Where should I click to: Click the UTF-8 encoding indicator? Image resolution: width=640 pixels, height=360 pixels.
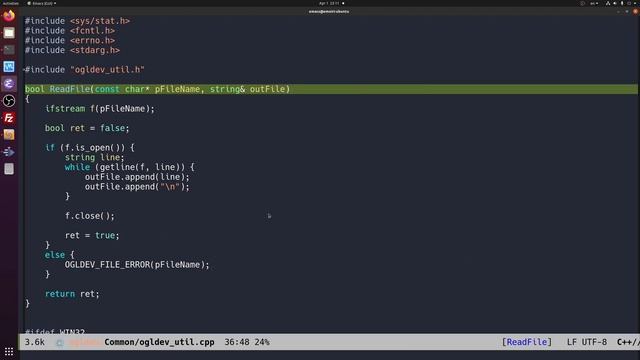coord(594,342)
